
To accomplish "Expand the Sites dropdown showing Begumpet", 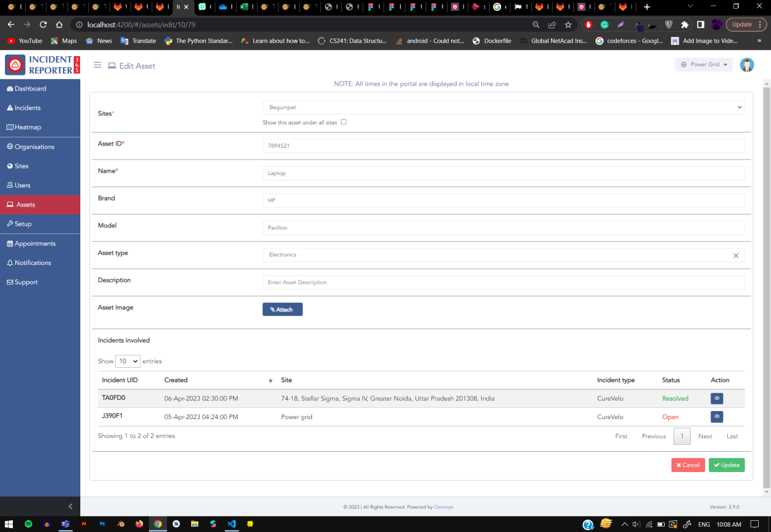I will pyautogui.click(x=503, y=108).
